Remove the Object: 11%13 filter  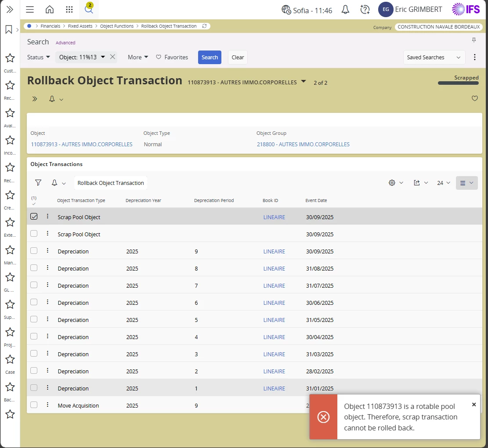point(112,57)
